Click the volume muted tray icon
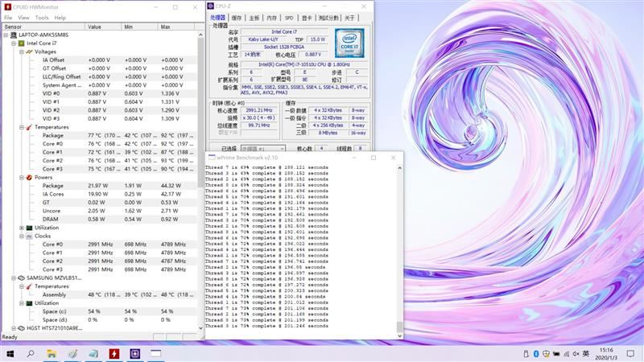The height and width of the screenshot is (362, 644). coord(576,354)
